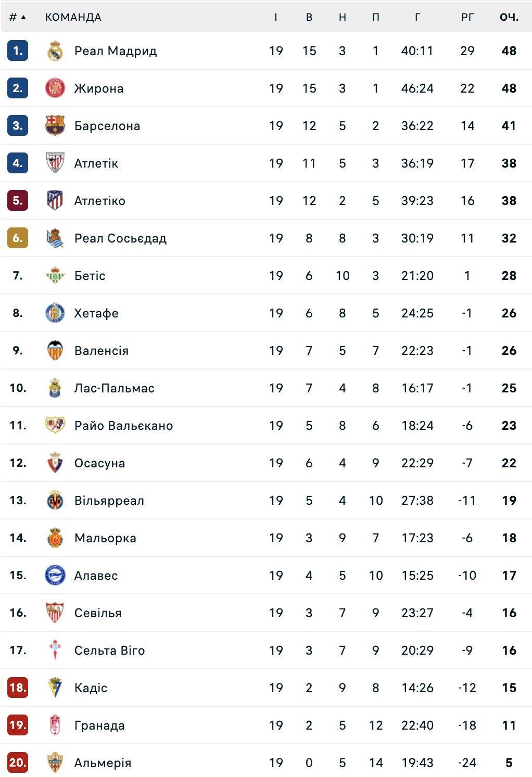The width and height of the screenshot is (532, 777).
Task: Click the Betis green crest
Action: click(x=55, y=276)
